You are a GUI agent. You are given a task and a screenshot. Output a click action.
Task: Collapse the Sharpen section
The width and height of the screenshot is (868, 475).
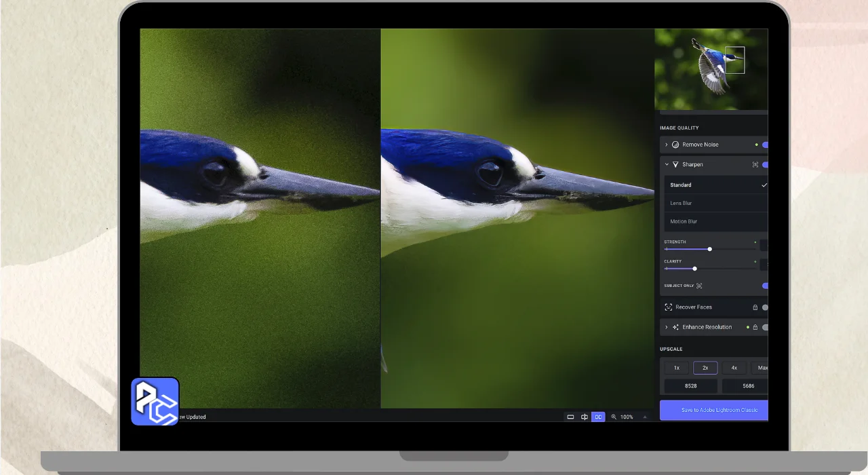[666, 165]
